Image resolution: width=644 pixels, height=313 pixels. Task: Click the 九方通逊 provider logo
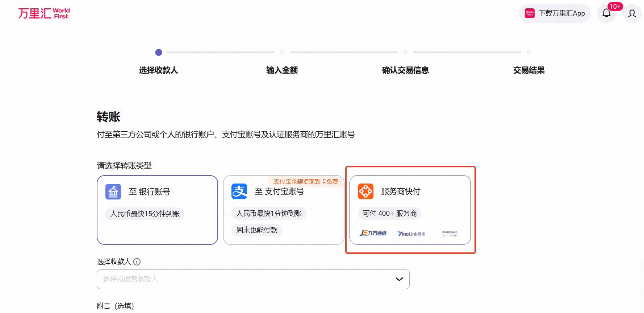[x=373, y=233]
